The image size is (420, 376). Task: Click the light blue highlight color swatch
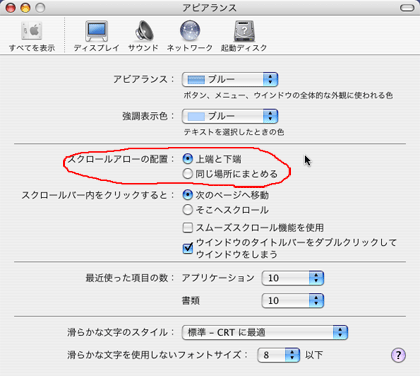[x=196, y=116]
